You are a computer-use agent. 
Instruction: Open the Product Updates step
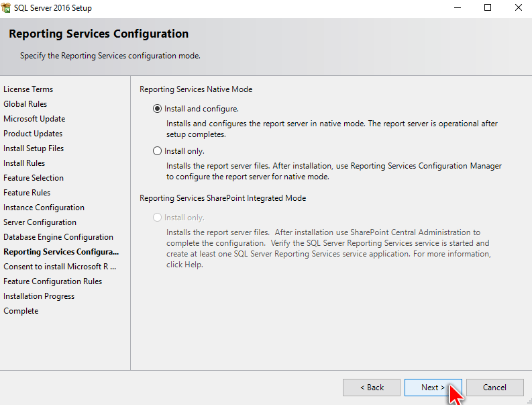[33, 134]
